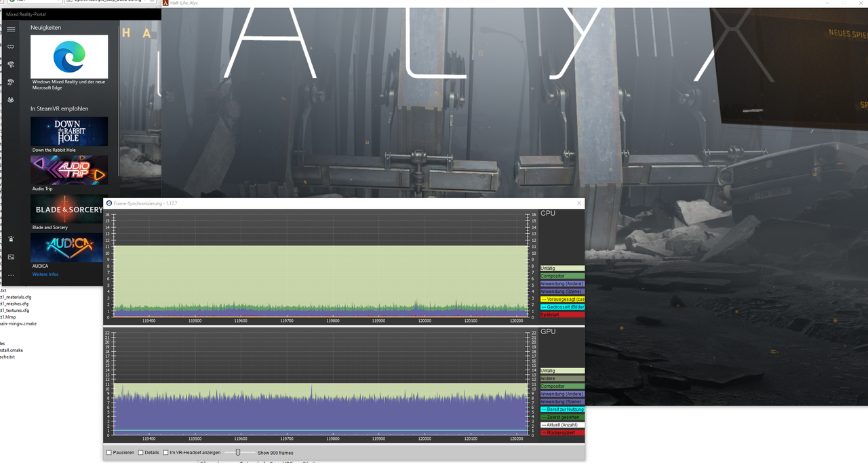
Task: Click the Mixed Reality-Portal title bar
Action: (x=81, y=13)
